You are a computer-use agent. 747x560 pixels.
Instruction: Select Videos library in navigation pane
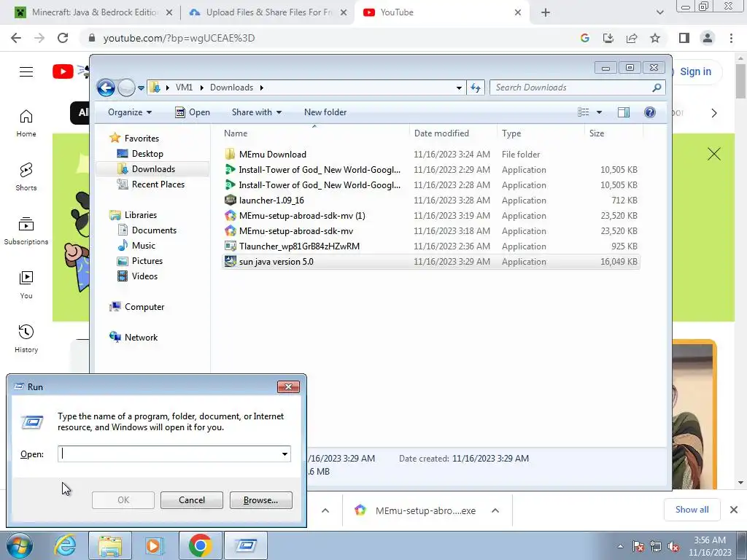coord(144,276)
